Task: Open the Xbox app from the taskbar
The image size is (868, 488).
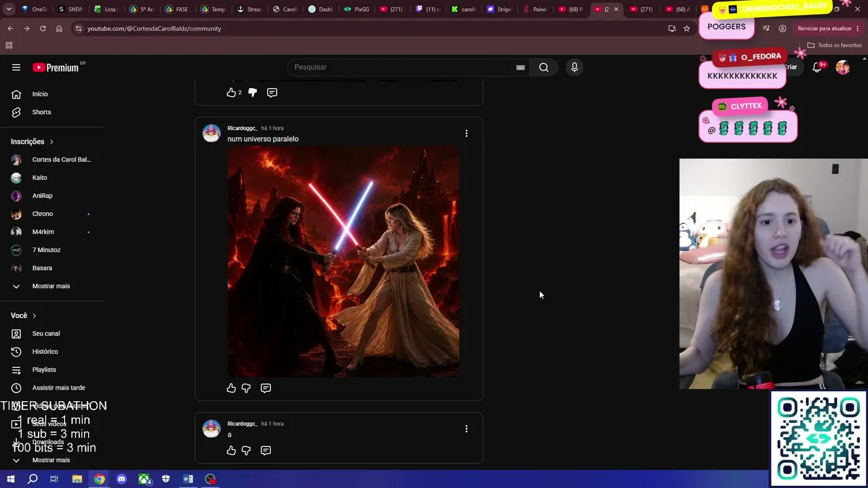Action: [144, 479]
